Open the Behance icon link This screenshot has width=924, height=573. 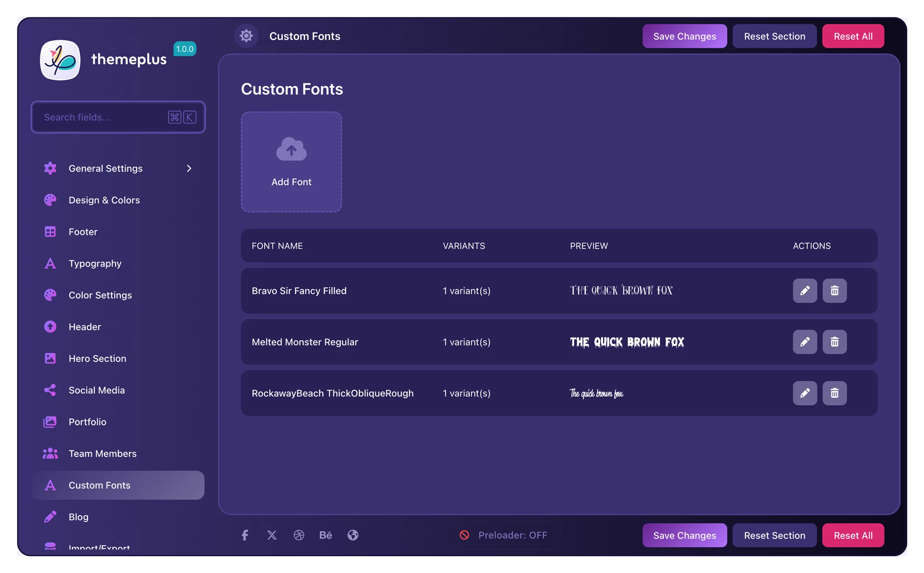(x=326, y=535)
